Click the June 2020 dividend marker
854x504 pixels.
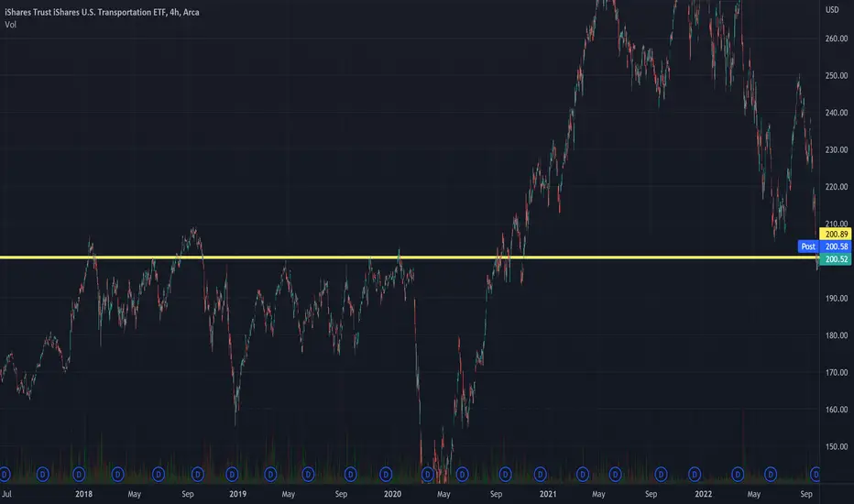tap(463, 475)
